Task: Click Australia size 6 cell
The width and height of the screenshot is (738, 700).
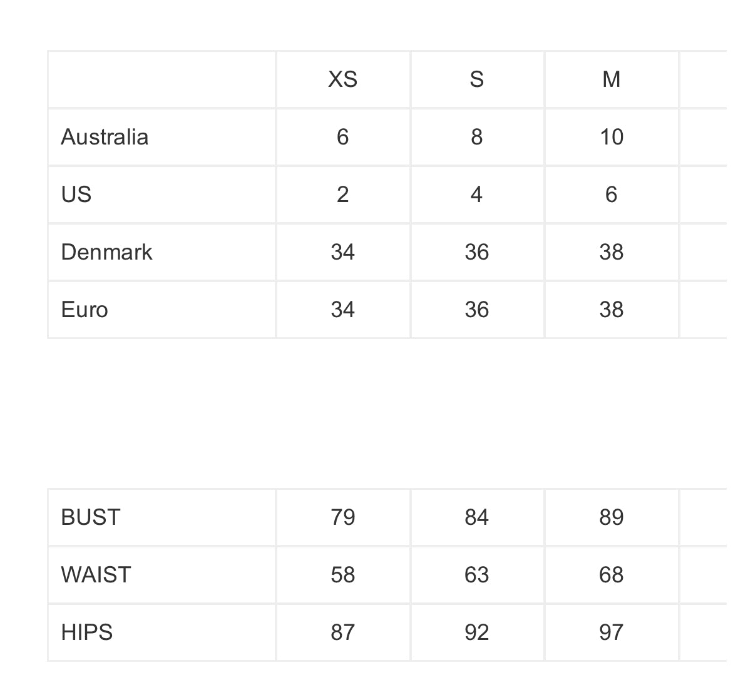Action: tap(342, 137)
